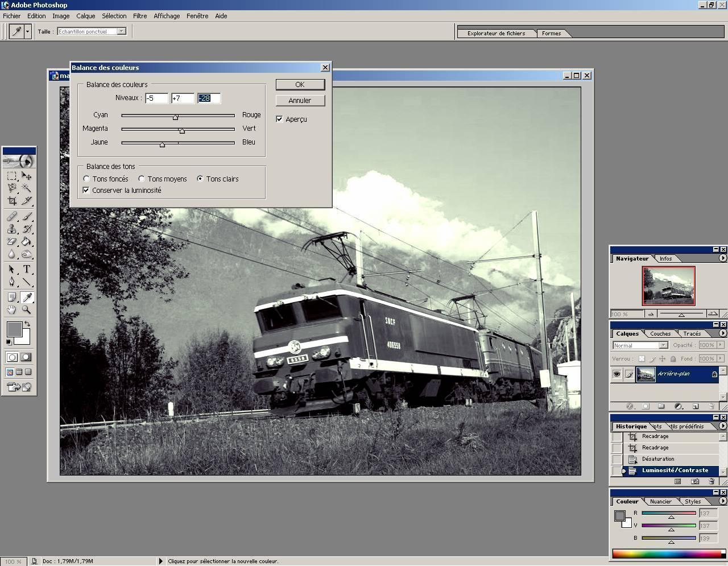The height and width of the screenshot is (566, 728).
Task: Open the layer blend mode Normal dropdown
Action: pos(663,345)
